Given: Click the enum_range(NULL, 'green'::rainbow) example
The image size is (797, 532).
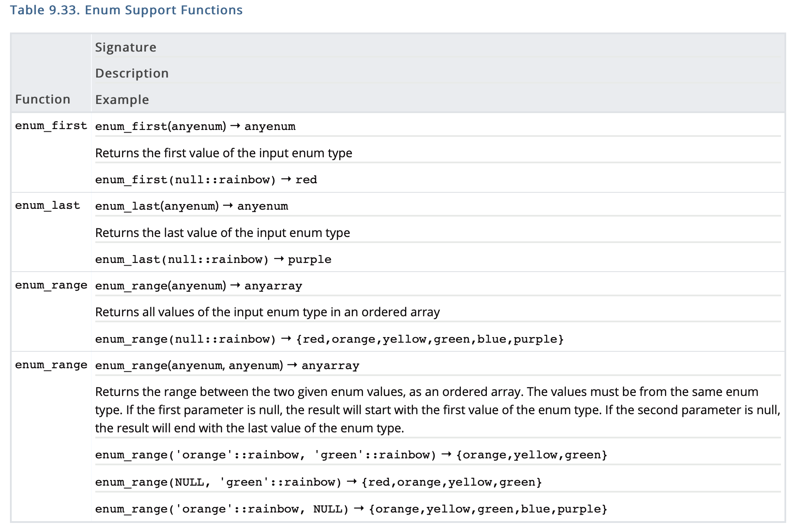Looking at the screenshot, I should point(318,482).
